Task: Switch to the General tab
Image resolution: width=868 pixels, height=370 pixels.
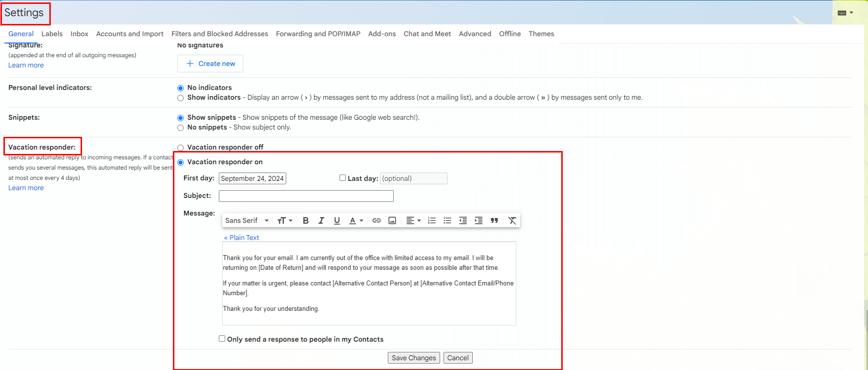Action: [x=21, y=34]
